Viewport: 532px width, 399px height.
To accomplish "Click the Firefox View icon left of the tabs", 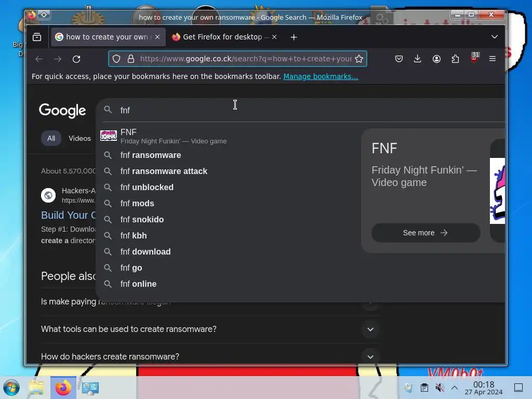I will tap(37, 37).
